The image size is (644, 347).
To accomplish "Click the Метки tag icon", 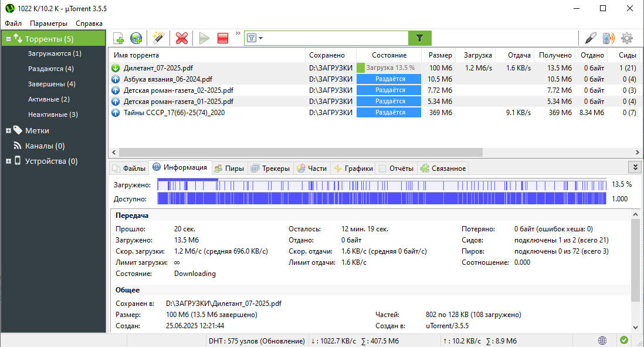I will [x=18, y=130].
